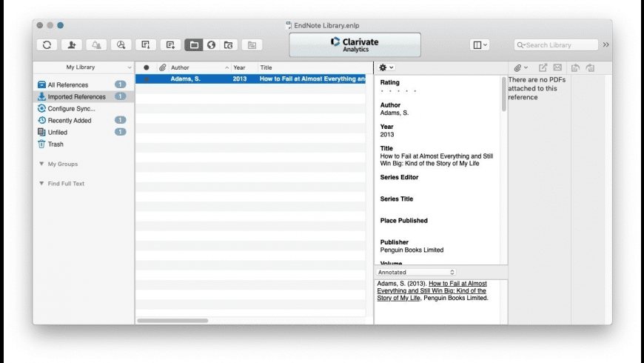Open the My Library dropdown
The image size is (644, 363).
pyautogui.click(x=84, y=67)
